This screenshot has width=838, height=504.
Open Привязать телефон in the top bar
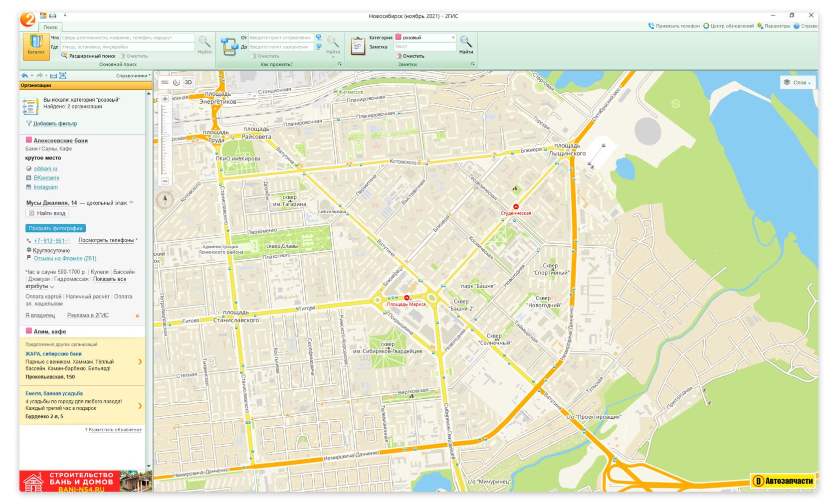click(674, 26)
